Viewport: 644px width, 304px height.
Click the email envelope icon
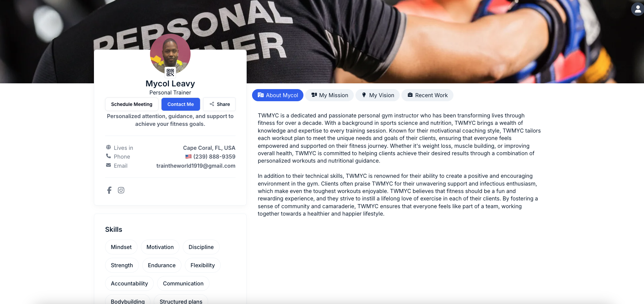108,165
